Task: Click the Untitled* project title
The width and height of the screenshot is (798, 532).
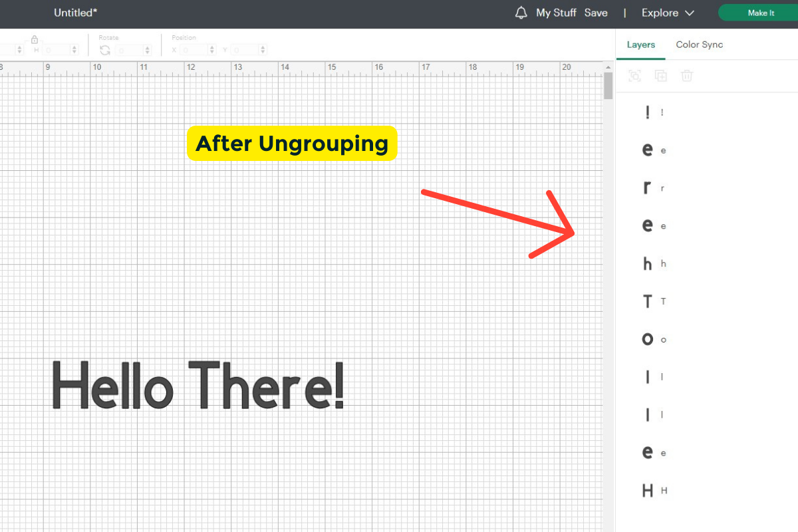Action: 76,13
